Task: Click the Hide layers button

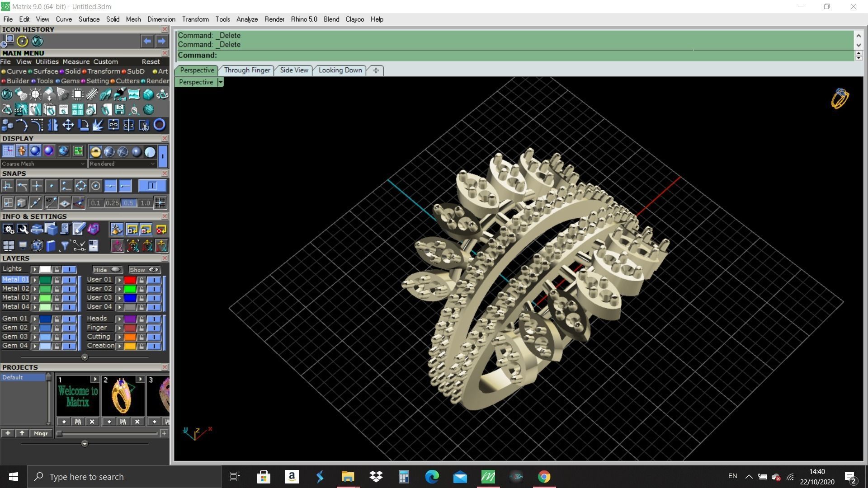Action: [x=108, y=269]
